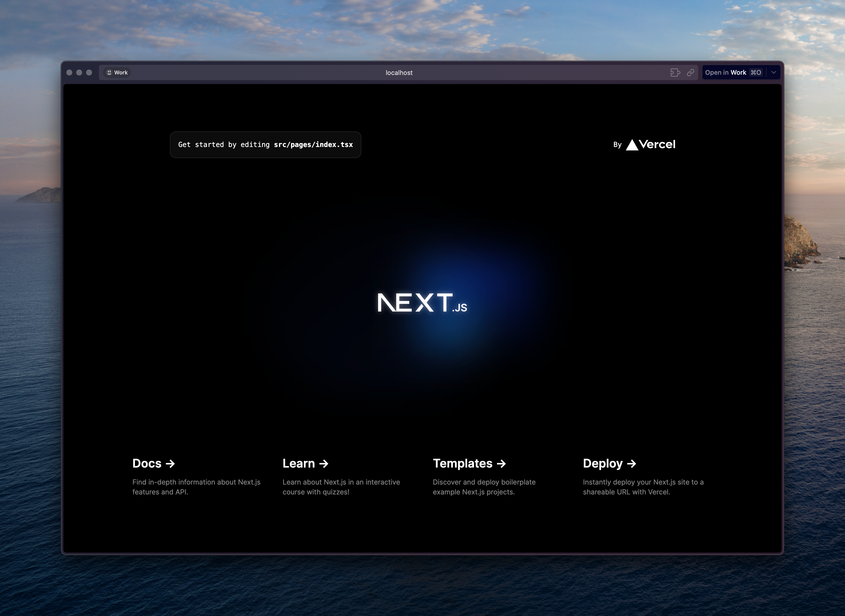The image size is (845, 616).
Task: Click 'Instantly deploy your Next.js site' text
Action: 637,482
